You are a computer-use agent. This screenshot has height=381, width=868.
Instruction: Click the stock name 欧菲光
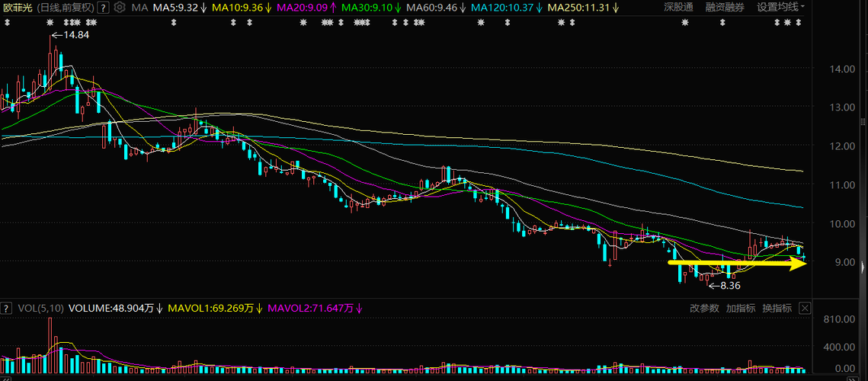click(x=17, y=7)
